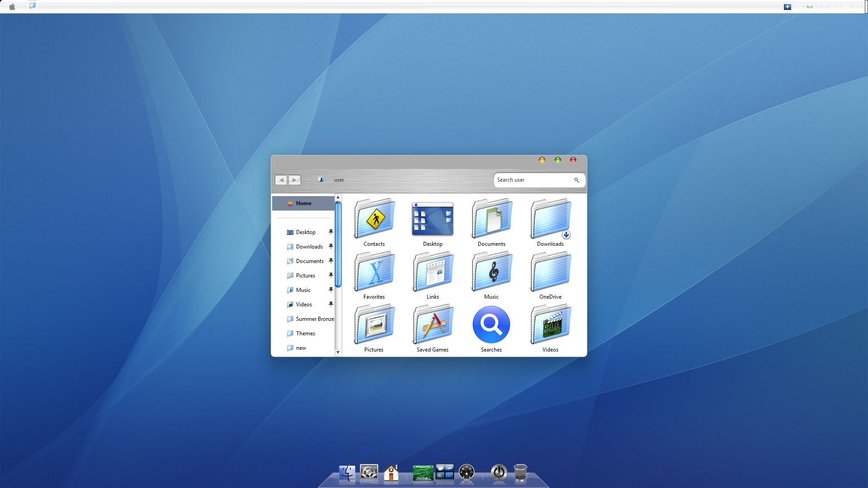Open the OneDrive folder
This screenshot has height=488, width=868.
pos(550,272)
